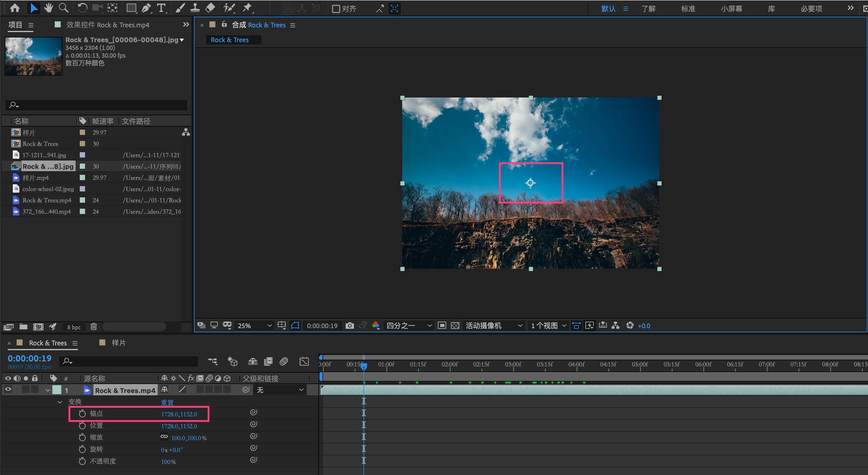This screenshot has height=475, width=868.
Task: Click the 8 bpc color depth button
Action: (74, 327)
